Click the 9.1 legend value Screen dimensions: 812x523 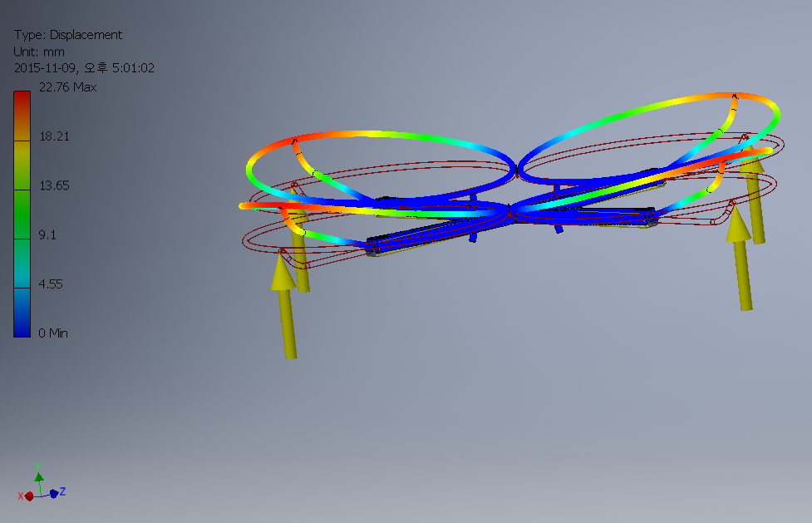(47, 234)
